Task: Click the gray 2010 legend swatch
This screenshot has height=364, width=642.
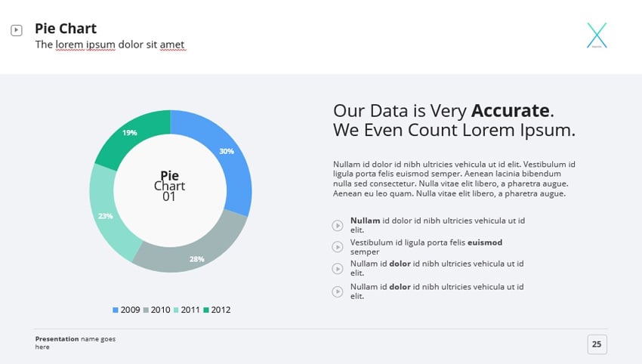Action: coord(146,310)
